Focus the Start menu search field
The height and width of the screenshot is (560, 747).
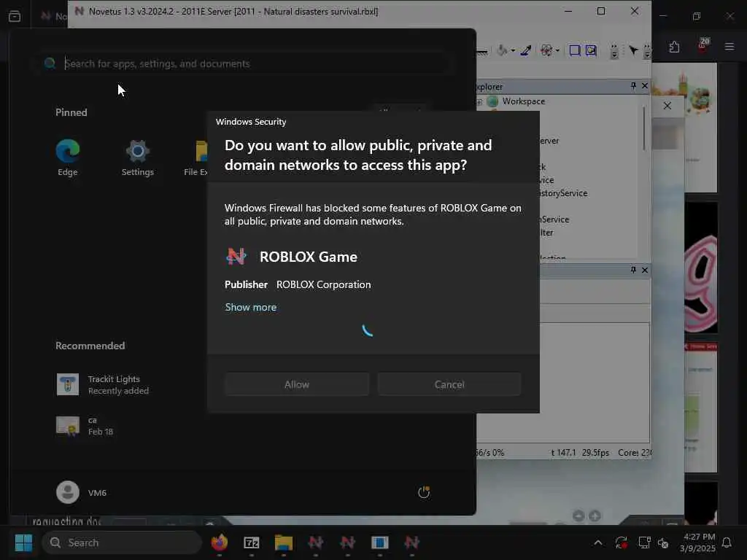coord(245,63)
